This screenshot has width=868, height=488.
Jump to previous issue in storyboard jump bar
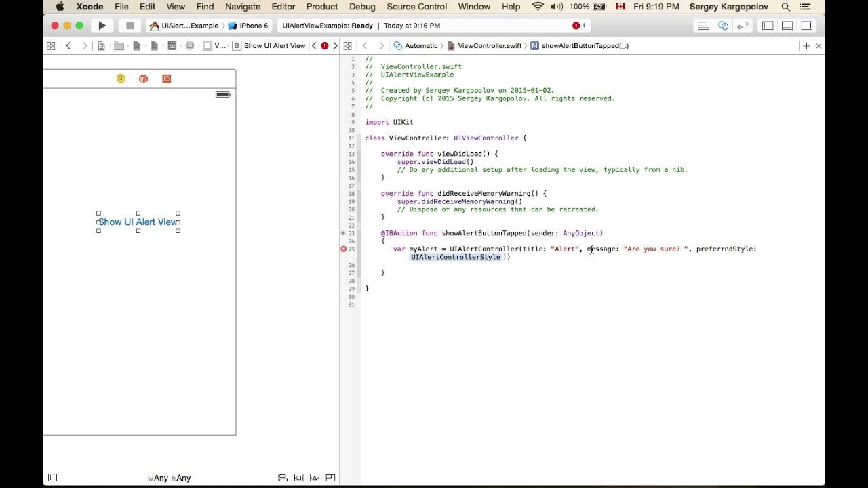[314, 46]
